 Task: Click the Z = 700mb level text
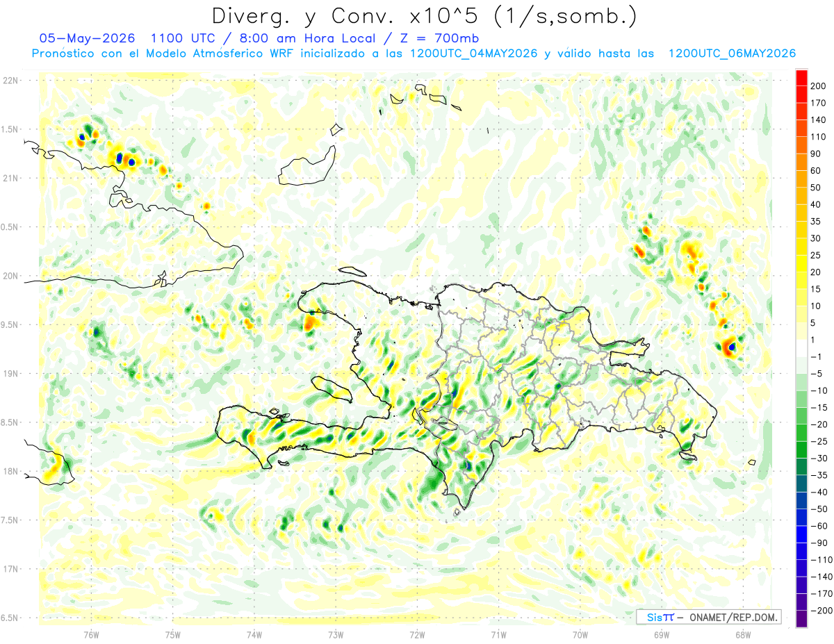[x=435, y=38]
